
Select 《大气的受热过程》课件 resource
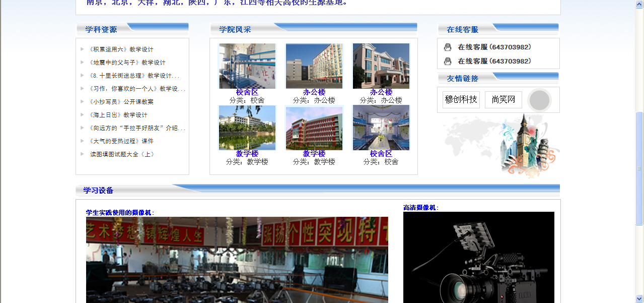point(121,141)
